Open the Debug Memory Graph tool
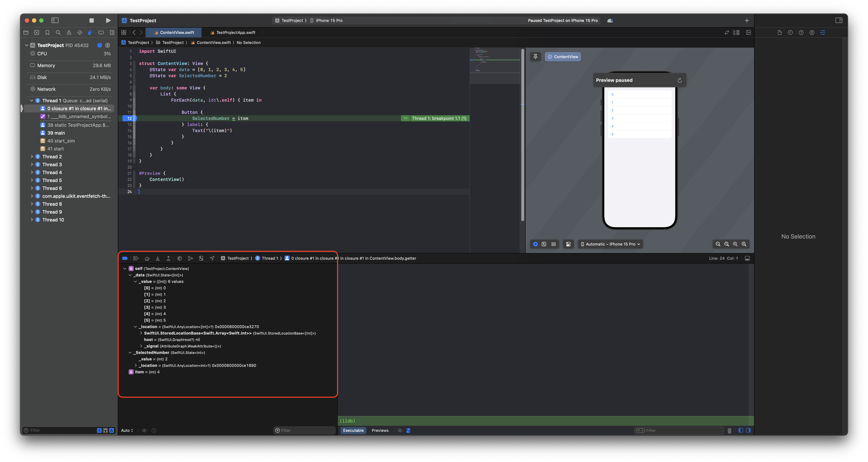This screenshot has height=462, width=868. click(x=190, y=258)
